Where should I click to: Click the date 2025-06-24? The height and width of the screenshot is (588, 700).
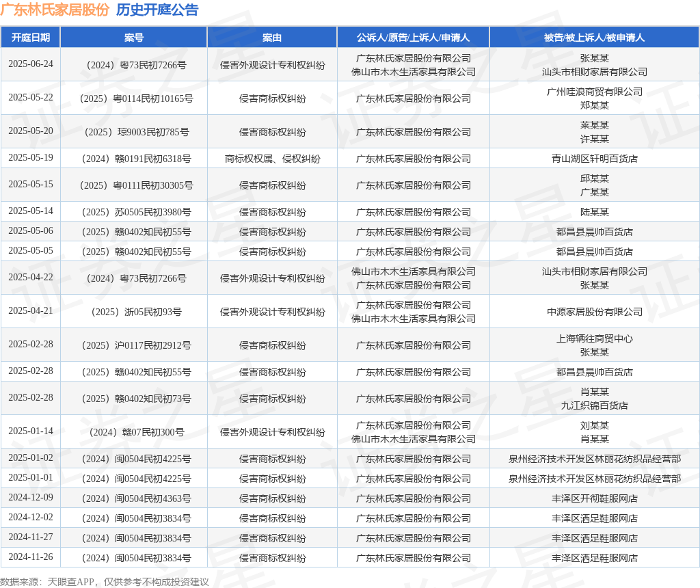[x=31, y=64]
